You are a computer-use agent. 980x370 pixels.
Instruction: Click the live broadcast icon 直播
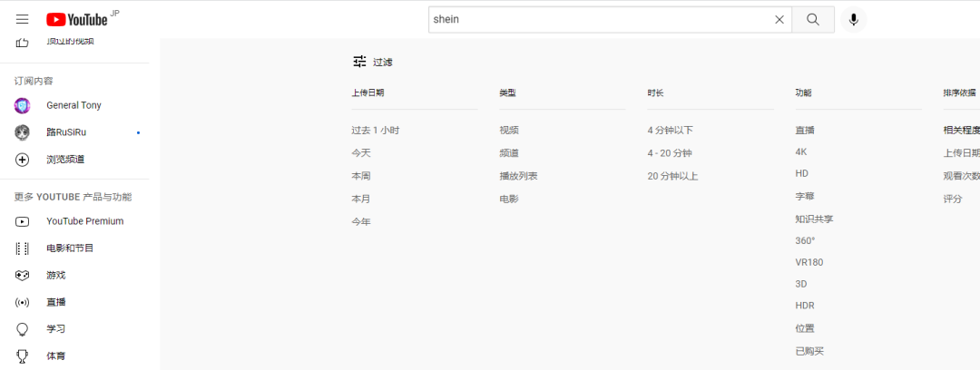22,303
